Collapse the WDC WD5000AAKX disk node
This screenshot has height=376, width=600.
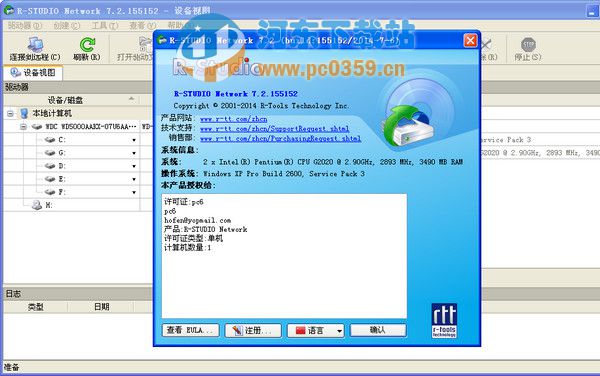tap(23, 127)
